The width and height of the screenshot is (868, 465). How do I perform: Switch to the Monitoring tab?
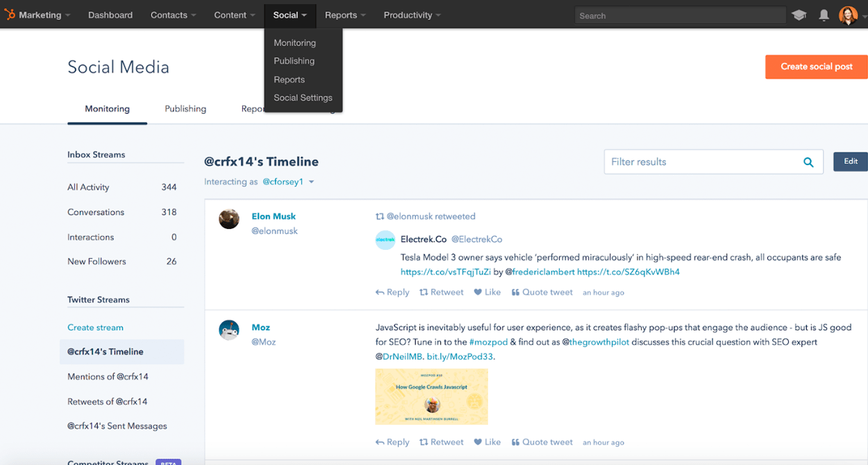pyautogui.click(x=107, y=109)
